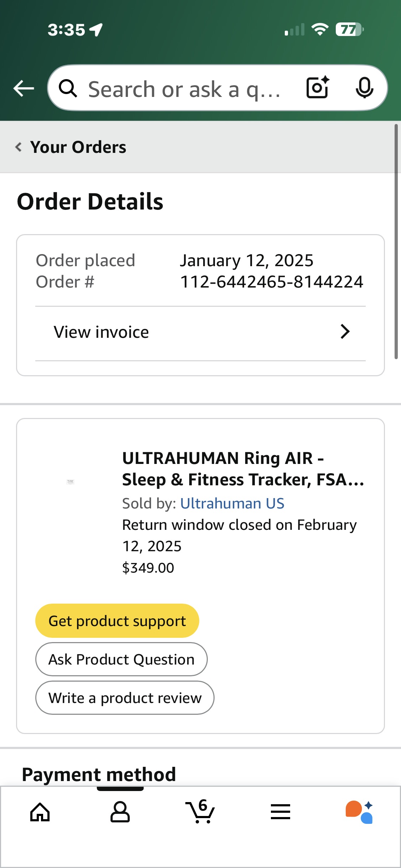
Task: Tap the microphone voice search icon
Action: [364, 88]
